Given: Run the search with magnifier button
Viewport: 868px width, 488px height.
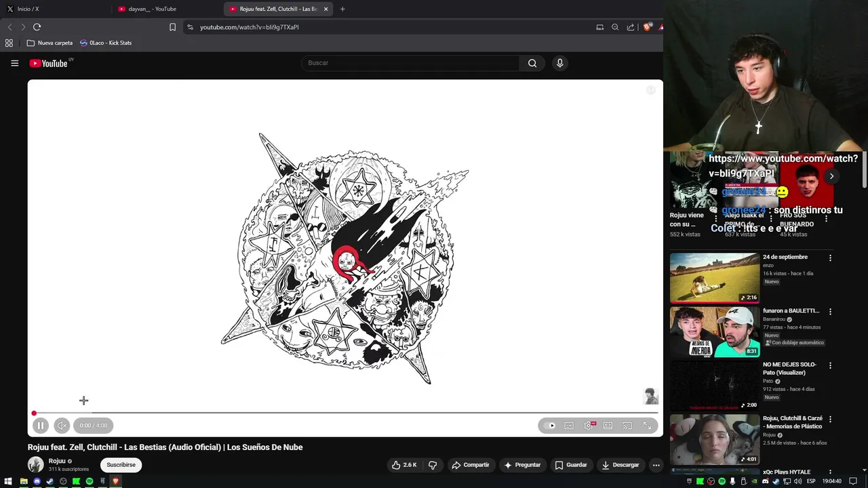Looking at the screenshot, I should [x=532, y=63].
